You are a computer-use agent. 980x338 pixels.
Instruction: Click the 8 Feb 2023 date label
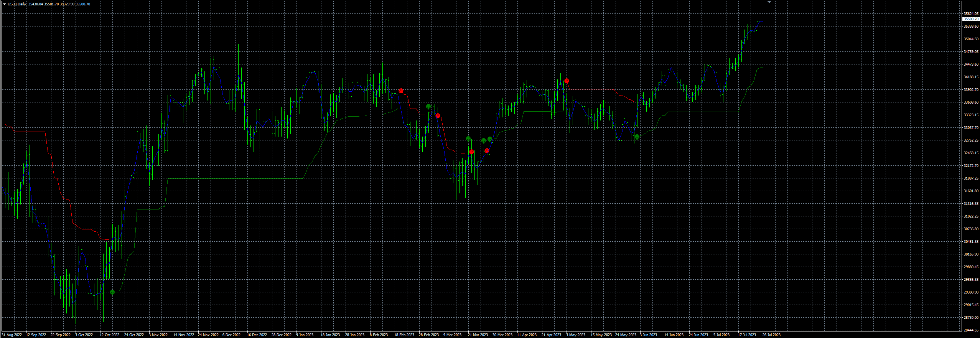click(379, 335)
